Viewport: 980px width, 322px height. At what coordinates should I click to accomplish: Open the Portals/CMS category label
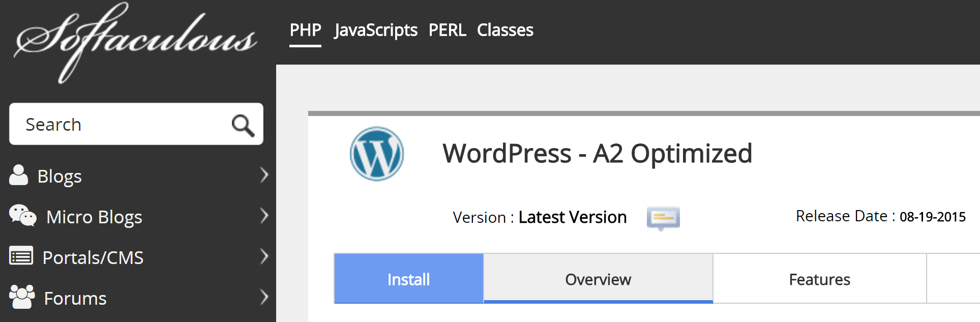coord(93,258)
